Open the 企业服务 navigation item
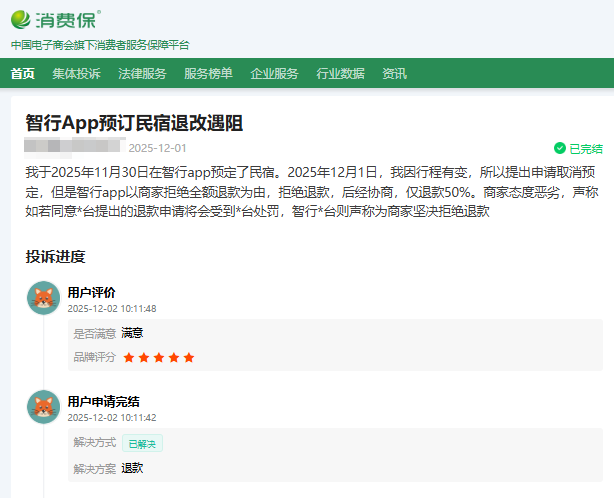The image size is (614, 498). tap(274, 73)
